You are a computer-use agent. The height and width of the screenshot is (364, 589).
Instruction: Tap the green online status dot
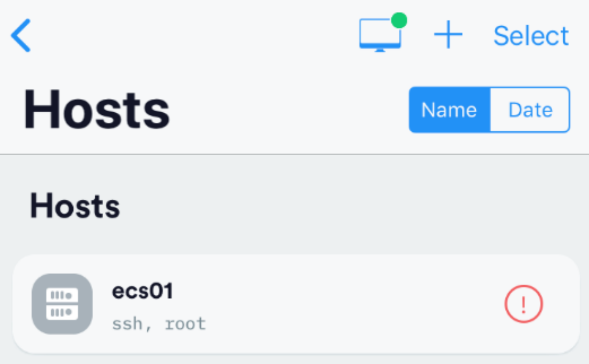(399, 20)
